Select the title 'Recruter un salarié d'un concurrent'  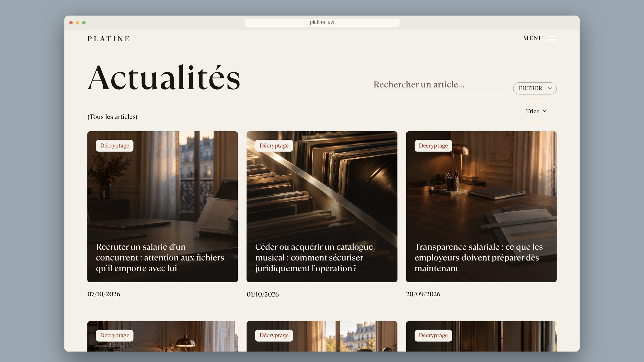point(160,257)
